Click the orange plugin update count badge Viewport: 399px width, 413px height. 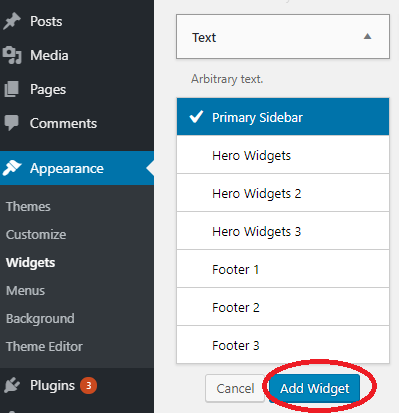(88, 386)
